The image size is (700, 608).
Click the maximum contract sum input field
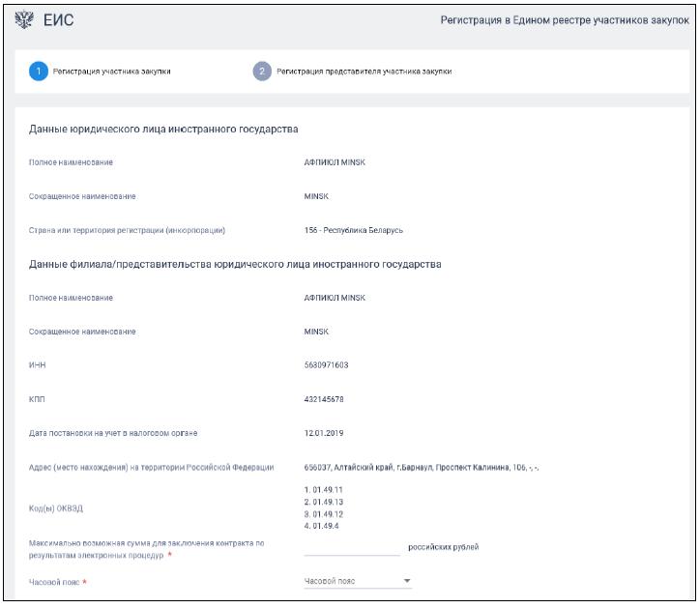point(351,547)
